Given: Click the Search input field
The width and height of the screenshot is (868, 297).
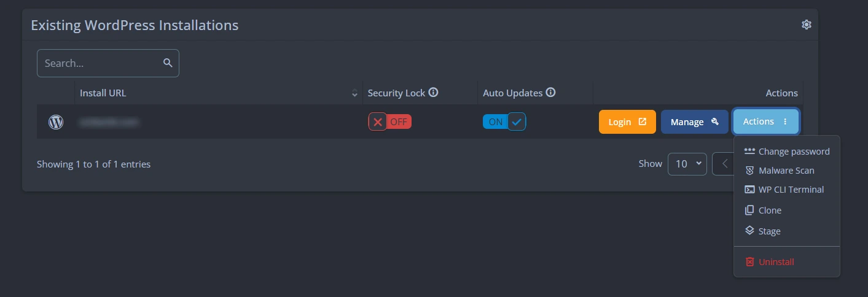Looking at the screenshot, I should (108, 63).
